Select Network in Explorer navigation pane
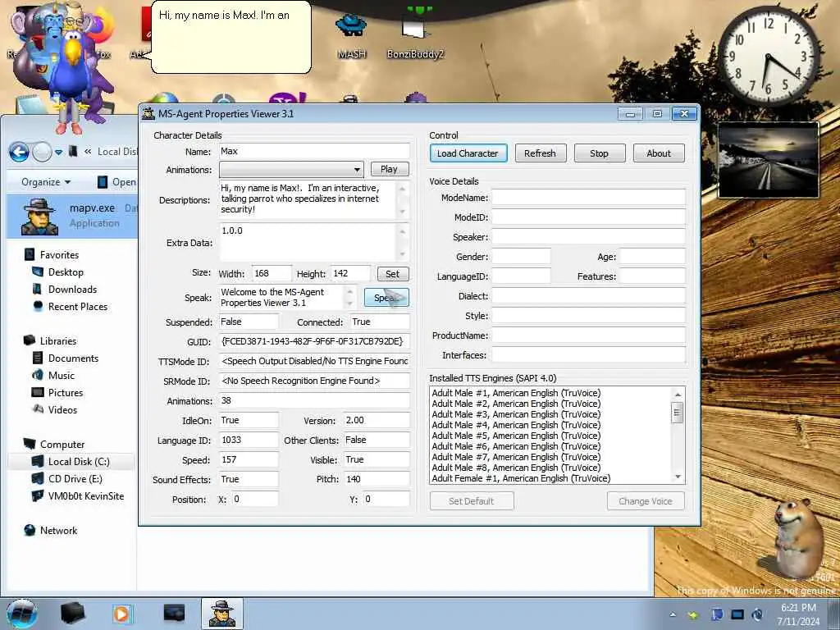The height and width of the screenshot is (630, 840). [x=58, y=531]
